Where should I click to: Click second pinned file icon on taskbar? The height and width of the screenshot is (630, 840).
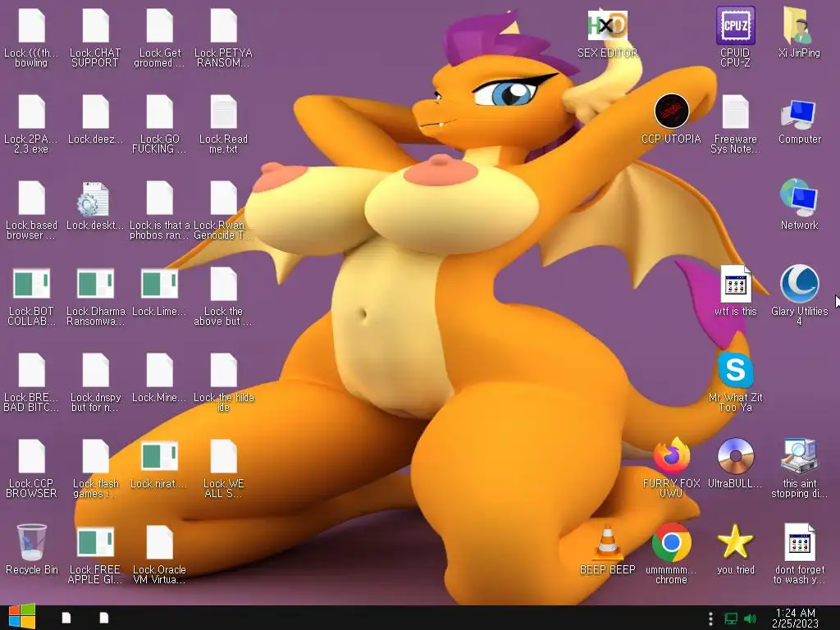[104, 619]
